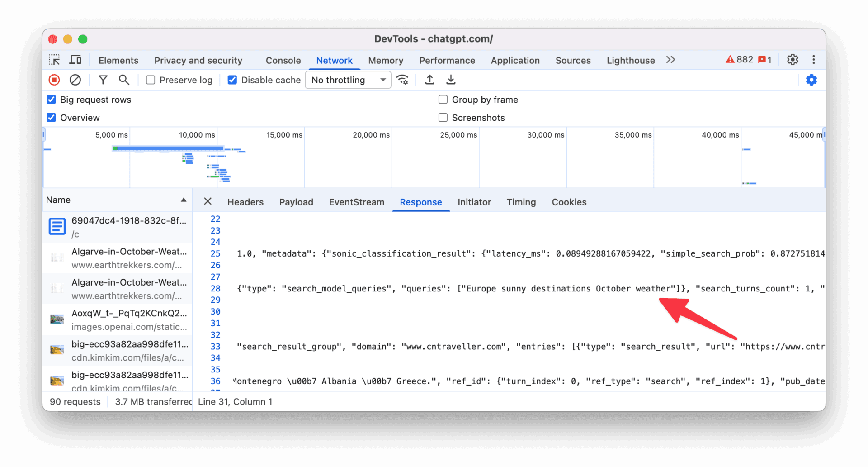This screenshot has width=868, height=467.
Task: Enable the Screenshots checkbox
Action: (443, 117)
